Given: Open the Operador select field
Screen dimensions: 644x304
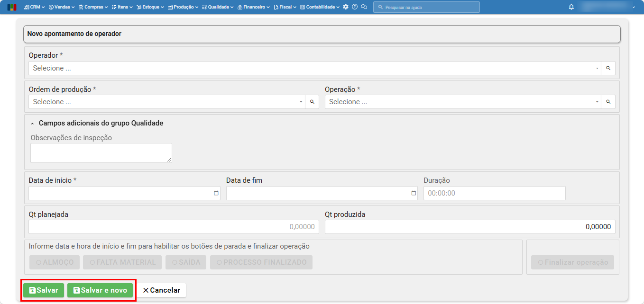Looking at the screenshot, I should [315, 68].
